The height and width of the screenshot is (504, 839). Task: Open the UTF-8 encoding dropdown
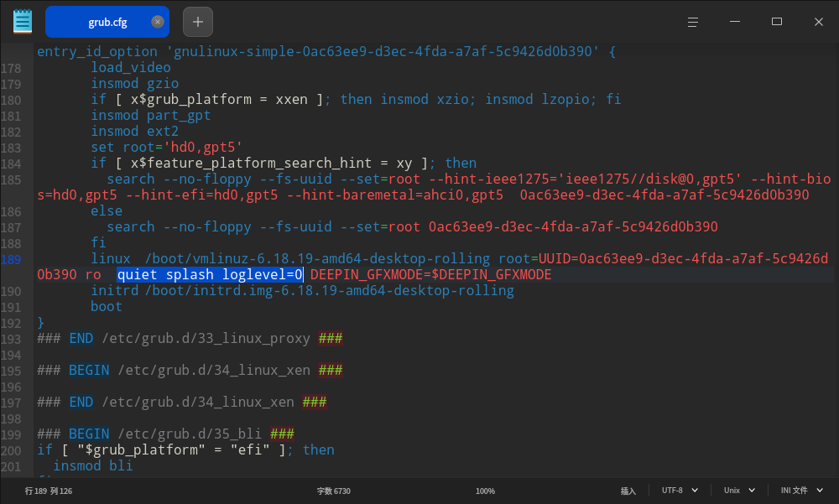coord(680,491)
